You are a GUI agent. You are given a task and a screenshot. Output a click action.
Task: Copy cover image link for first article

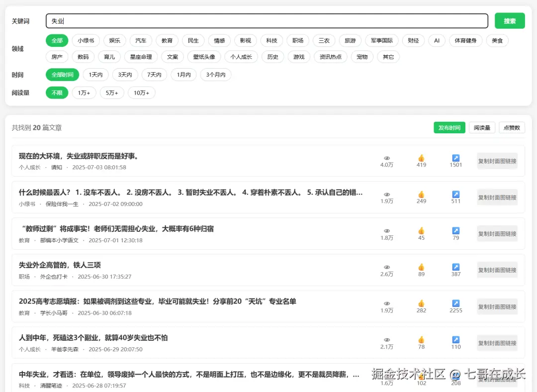[x=497, y=161]
